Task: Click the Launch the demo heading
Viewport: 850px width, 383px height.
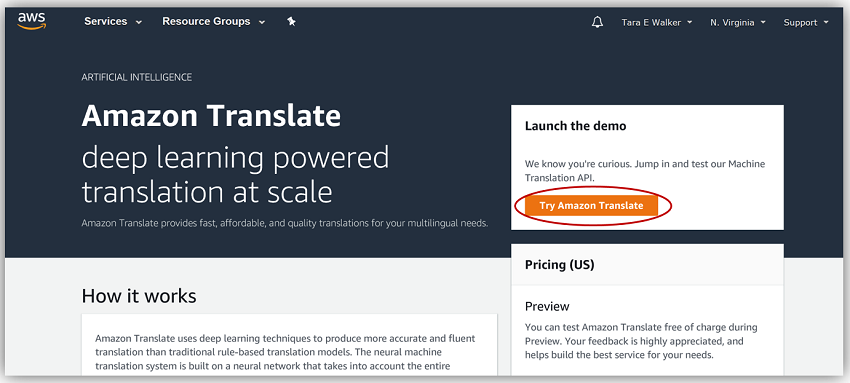Action: tap(575, 126)
